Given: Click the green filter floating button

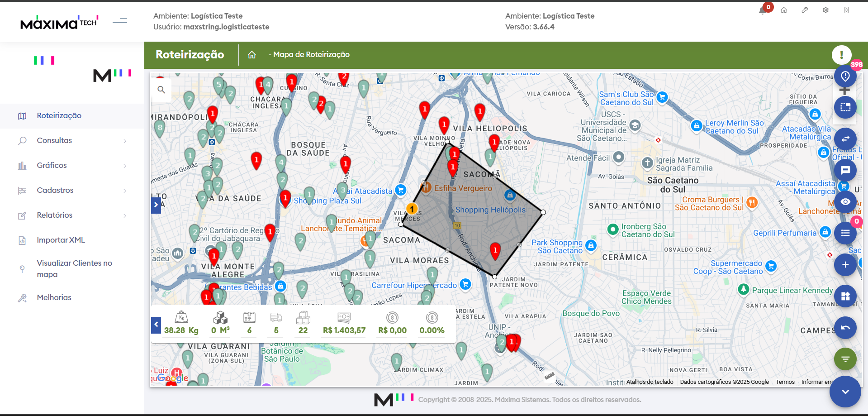Looking at the screenshot, I should tap(845, 359).
